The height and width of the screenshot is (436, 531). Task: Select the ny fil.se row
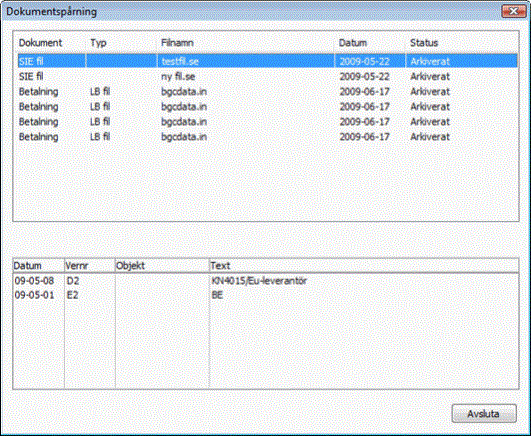coord(268,77)
